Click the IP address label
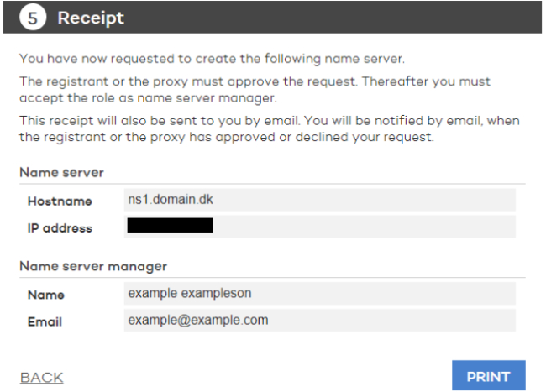 tap(60, 228)
